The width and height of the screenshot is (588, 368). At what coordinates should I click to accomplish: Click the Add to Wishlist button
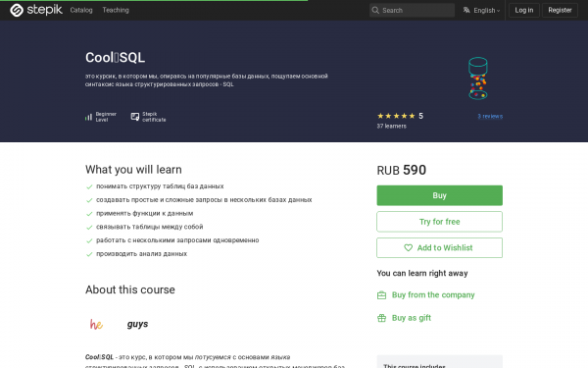pyautogui.click(x=439, y=248)
